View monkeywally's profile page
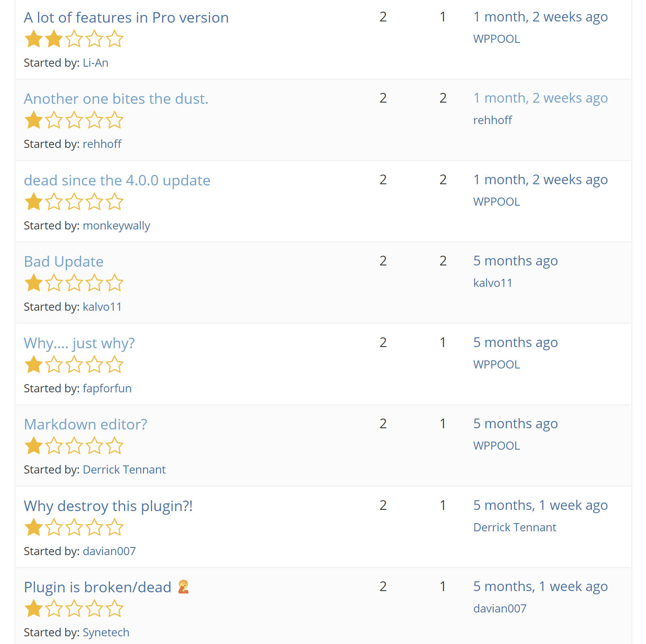The image size is (646, 644). tap(116, 225)
